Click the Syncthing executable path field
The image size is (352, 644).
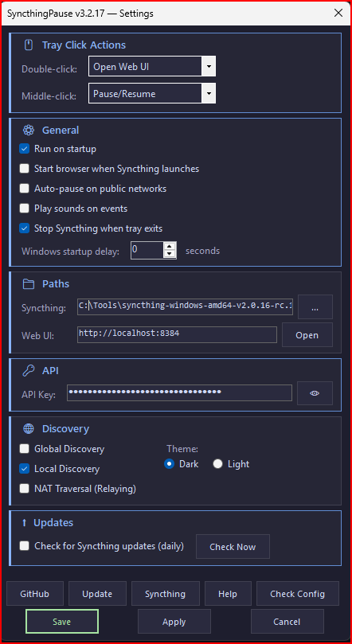click(x=186, y=306)
